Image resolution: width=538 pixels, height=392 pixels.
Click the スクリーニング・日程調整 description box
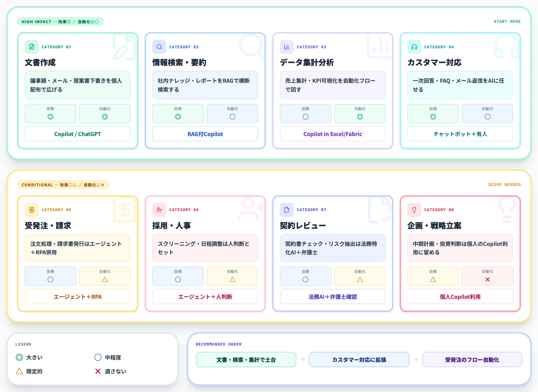pos(205,248)
